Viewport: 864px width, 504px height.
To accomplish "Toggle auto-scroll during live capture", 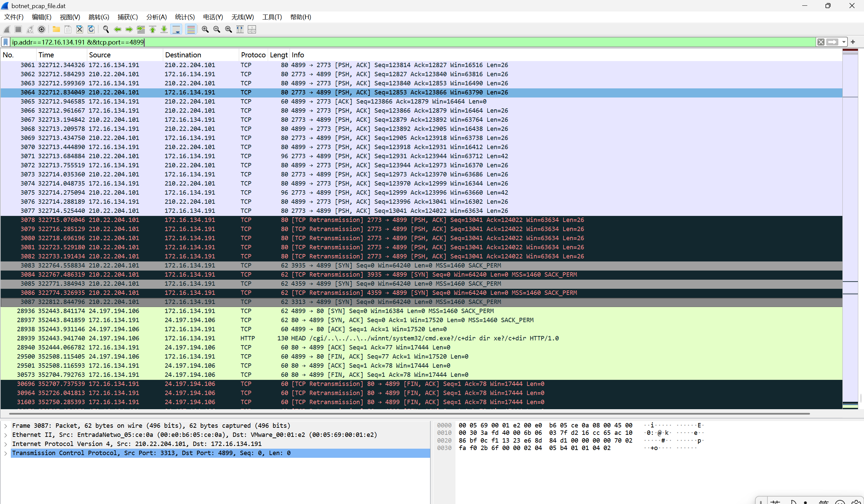I will tap(176, 29).
